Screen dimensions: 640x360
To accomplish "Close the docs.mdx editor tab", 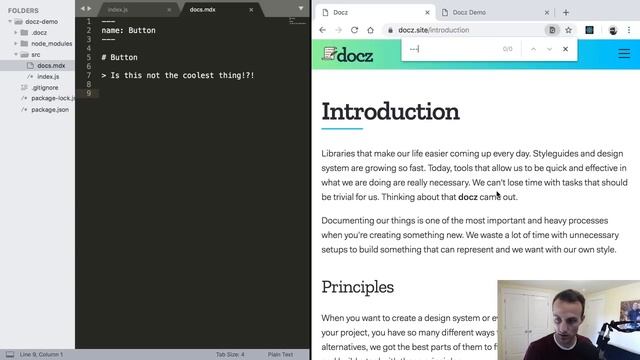I will (251, 10).
